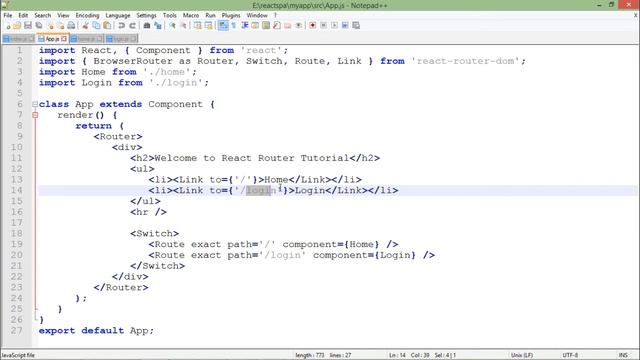This screenshot has height=360, width=640.
Task: Redo the edit via the toolbar
Action: (133, 25)
